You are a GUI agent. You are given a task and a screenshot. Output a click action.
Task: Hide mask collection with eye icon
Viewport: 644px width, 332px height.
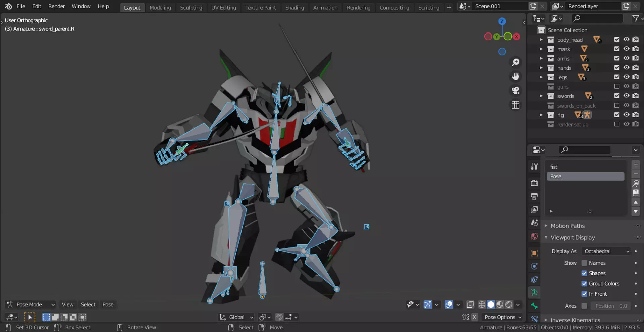[626, 49]
